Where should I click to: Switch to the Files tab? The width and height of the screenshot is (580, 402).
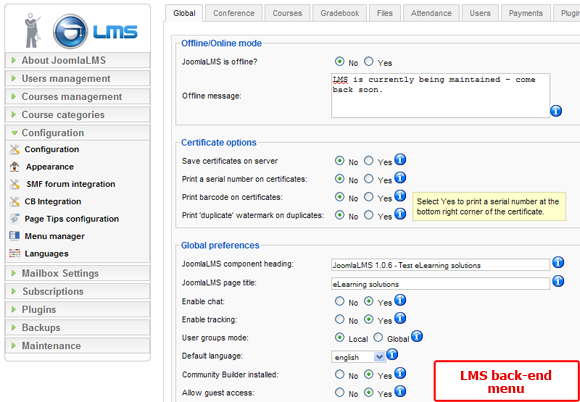(385, 13)
